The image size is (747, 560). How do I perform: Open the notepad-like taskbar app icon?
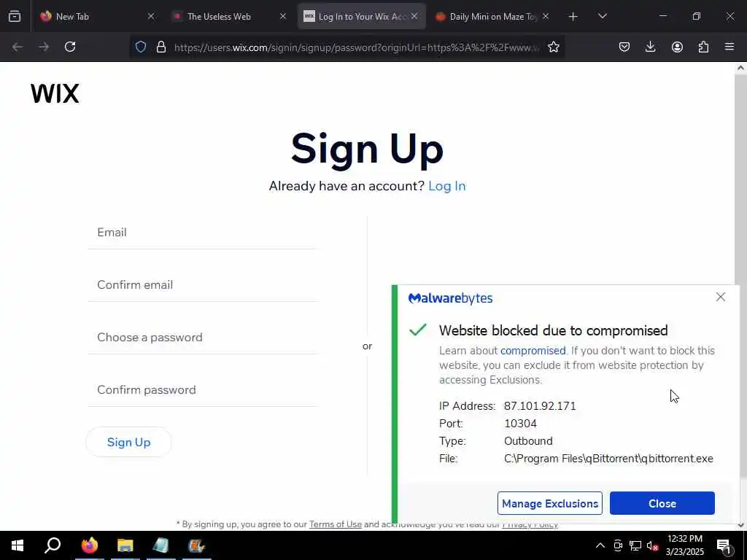(x=160, y=545)
